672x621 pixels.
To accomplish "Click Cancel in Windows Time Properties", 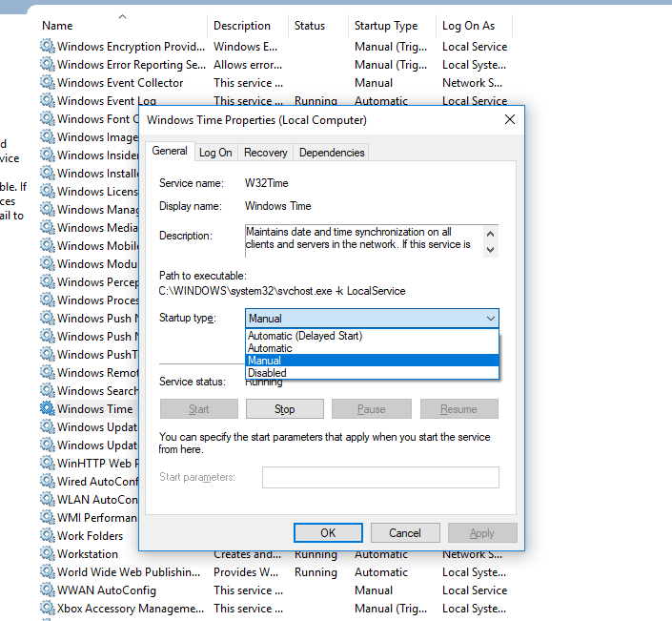I will pos(405,533).
